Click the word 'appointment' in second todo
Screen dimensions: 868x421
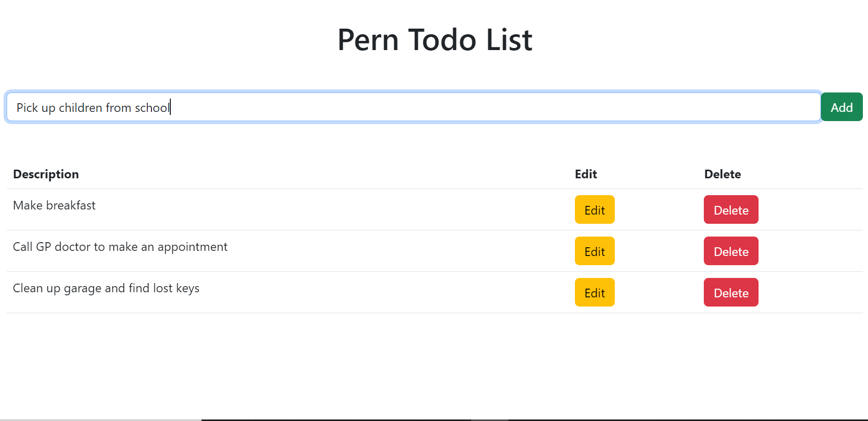(192, 247)
